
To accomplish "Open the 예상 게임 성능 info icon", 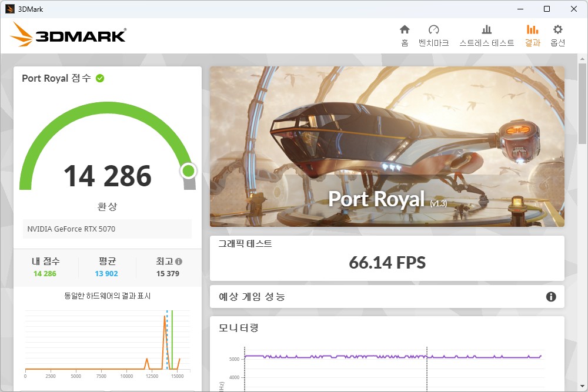I will [x=551, y=297].
